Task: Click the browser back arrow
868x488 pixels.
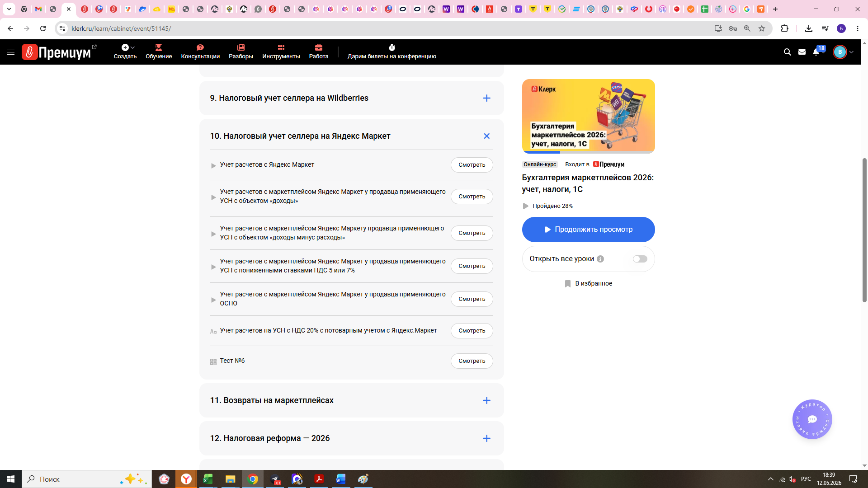Action: point(10,28)
